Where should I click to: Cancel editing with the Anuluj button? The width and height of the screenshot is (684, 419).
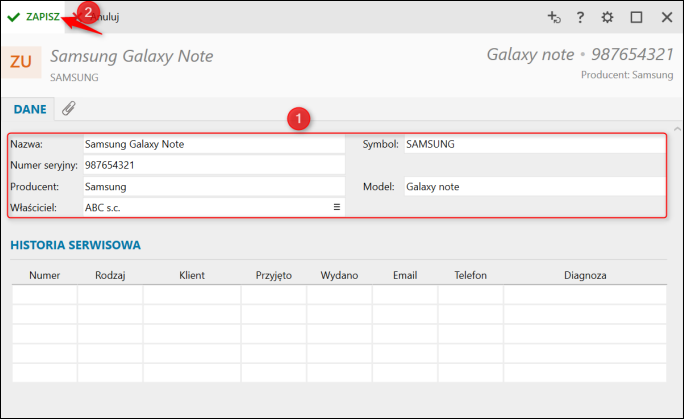click(99, 17)
